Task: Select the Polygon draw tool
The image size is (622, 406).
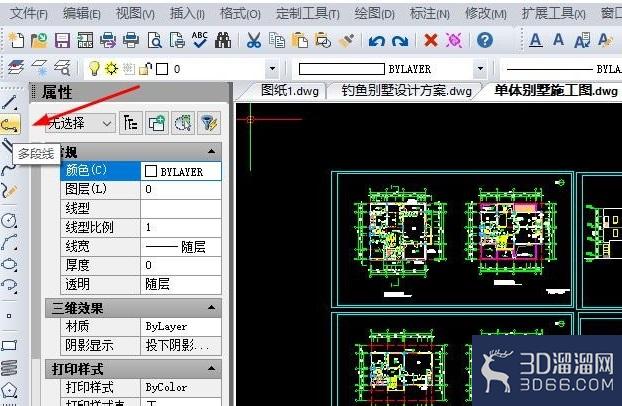Action: coord(9,390)
